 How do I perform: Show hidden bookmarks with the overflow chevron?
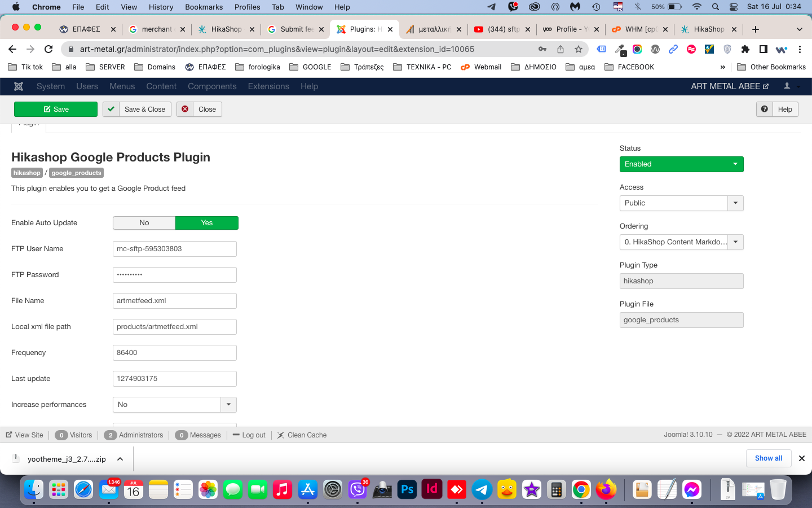(x=723, y=67)
